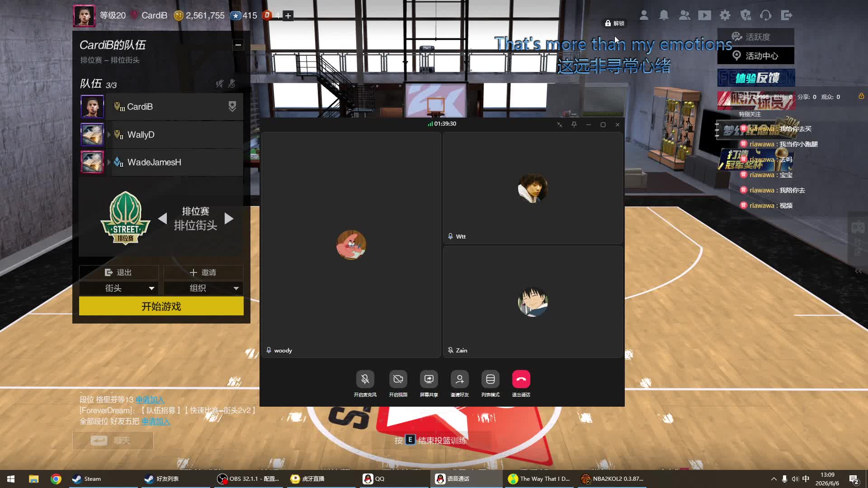The height and width of the screenshot is (488, 868).
Task: Click the player avatar next to 等级20
Action: pos(84,16)
